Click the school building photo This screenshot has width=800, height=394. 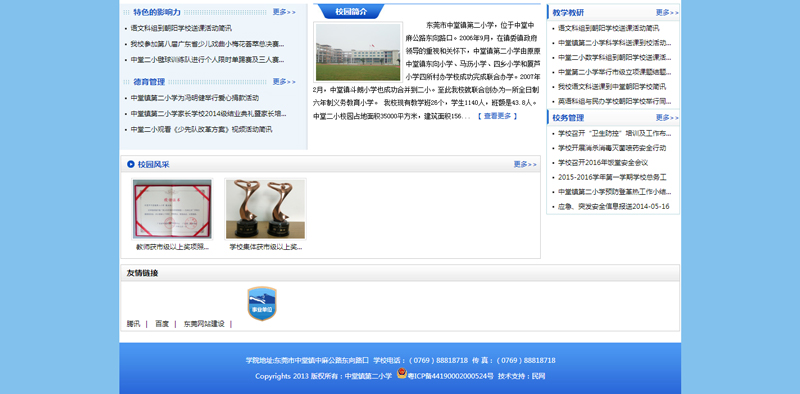[358, 52]
